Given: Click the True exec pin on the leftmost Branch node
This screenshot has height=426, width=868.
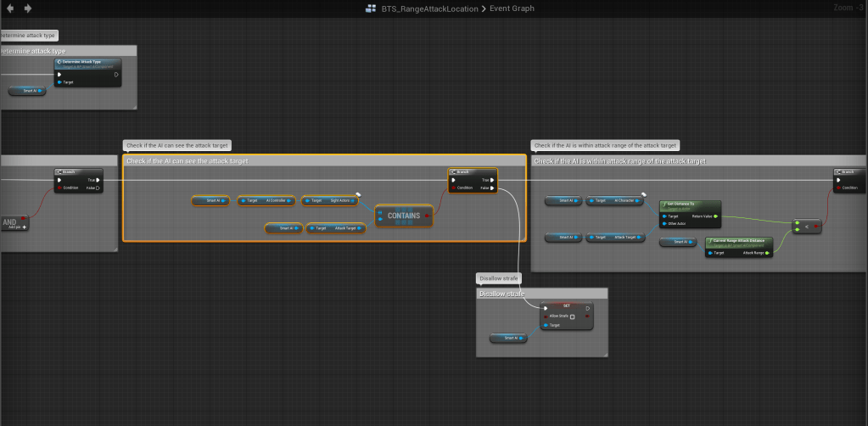Looking at the screenshot, I should click(98, 180).
